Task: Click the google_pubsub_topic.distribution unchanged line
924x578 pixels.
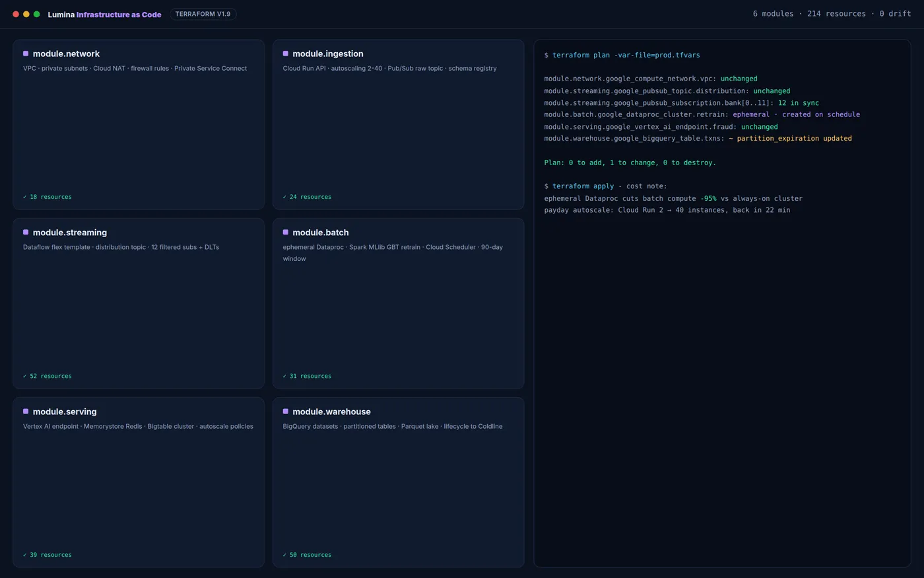Action: [667, 91]
